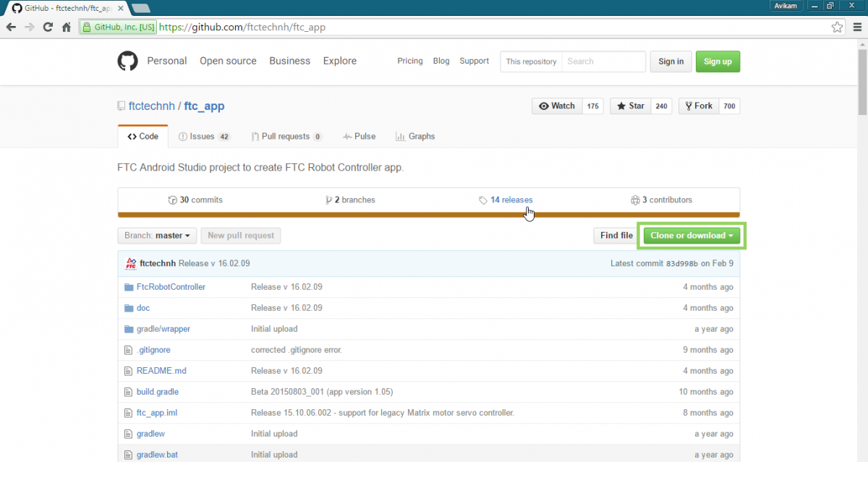View branches using the branch icon
Screen dimensions: 868x488
[329, 200]
